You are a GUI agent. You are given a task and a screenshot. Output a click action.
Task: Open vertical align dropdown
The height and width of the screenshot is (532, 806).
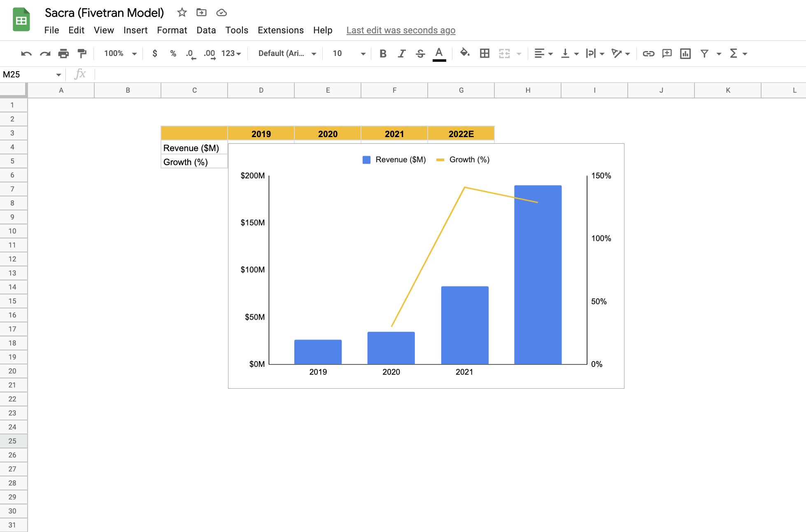tap(570, 54)
